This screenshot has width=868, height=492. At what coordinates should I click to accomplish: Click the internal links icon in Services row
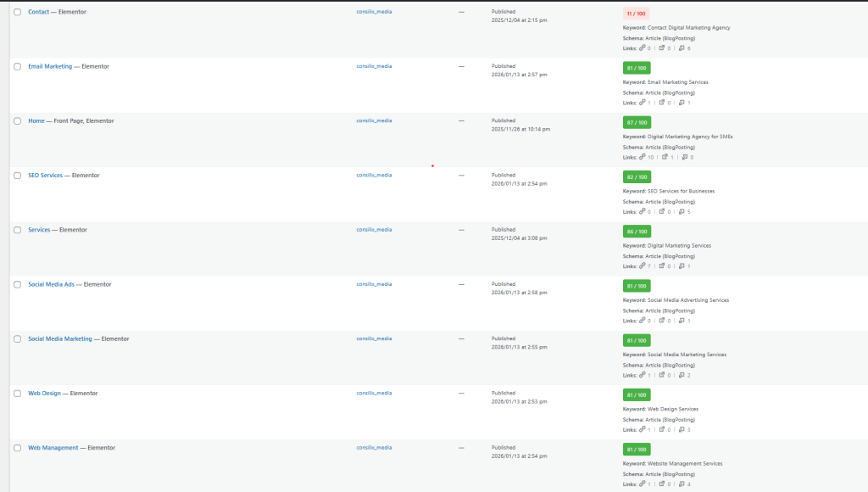pos(643,266)
